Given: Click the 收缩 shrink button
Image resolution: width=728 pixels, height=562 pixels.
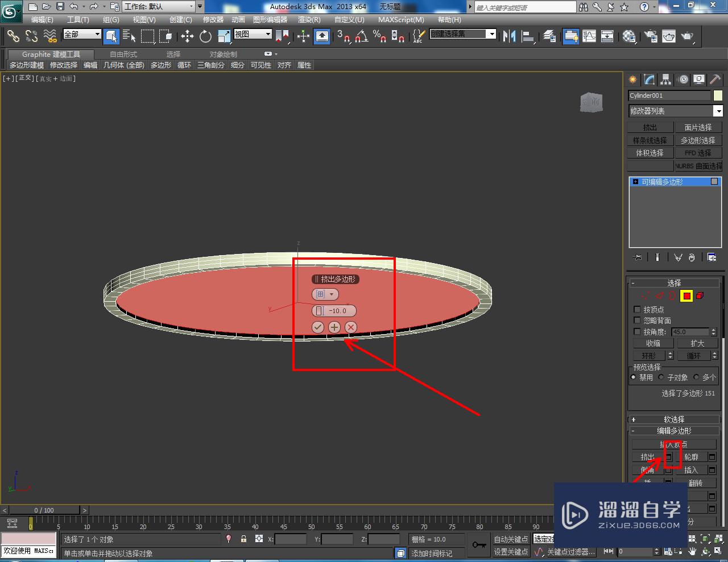Looking at the screenshot, I should click(653, 343).
